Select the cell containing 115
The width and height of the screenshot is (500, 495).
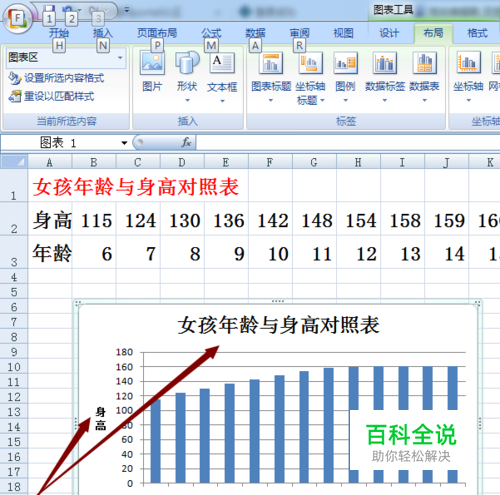pos(94,219)
